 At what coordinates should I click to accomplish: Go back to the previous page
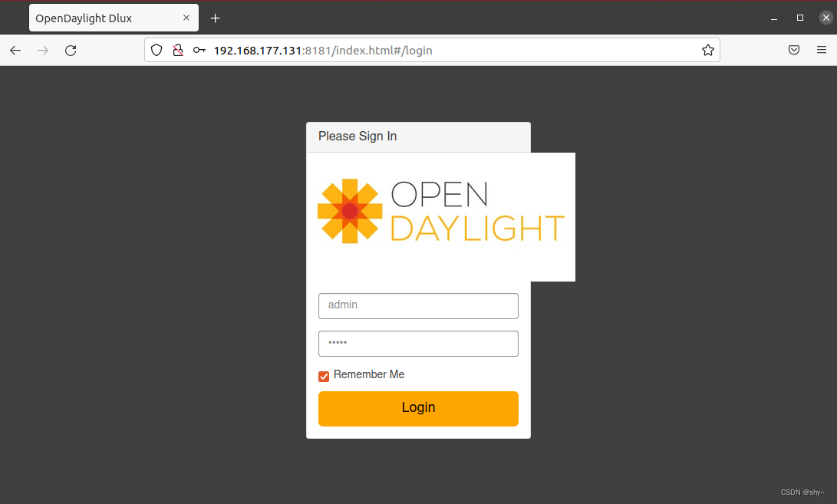click(15, 50)
